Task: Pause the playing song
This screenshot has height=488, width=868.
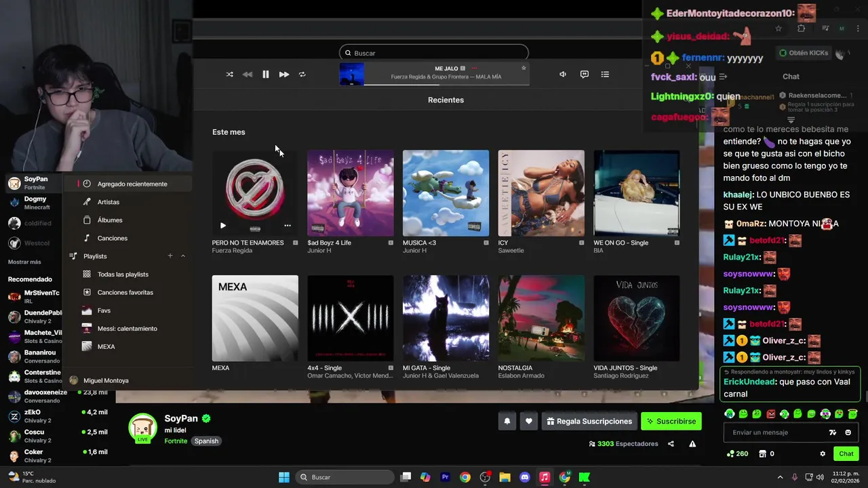Action: [x=266, y=75]
